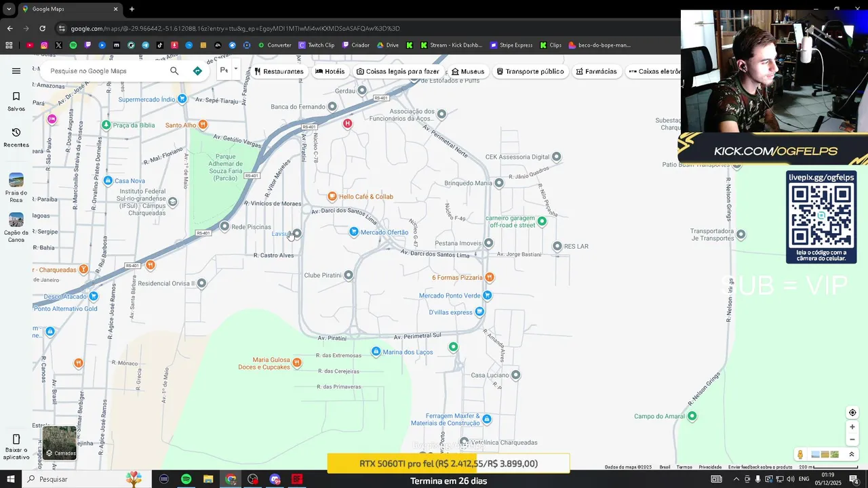Screen dimensions: 868x488
Task: Click the search magnifier icon
Action: (174, 71)
